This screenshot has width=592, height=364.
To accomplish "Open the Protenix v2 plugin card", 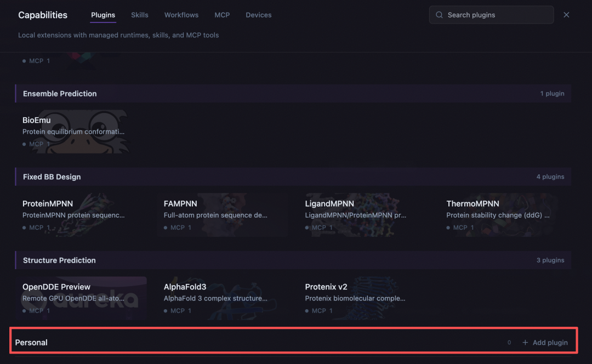I will point(363,298).
